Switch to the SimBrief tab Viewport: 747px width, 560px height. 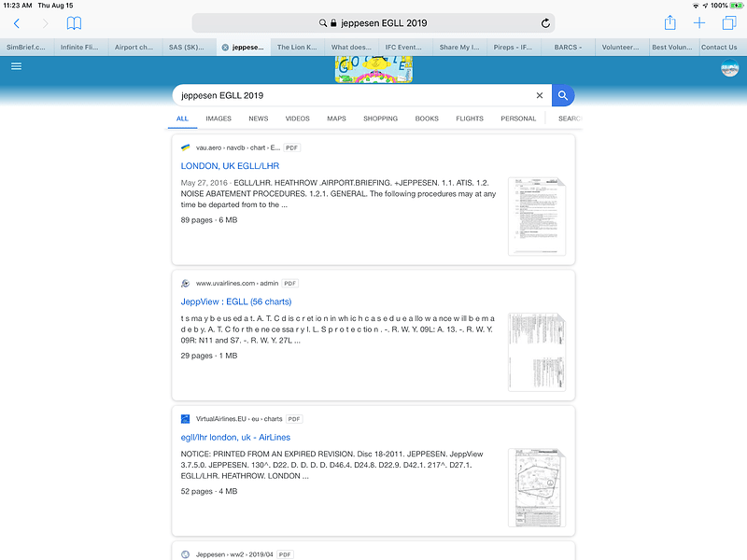click(27, 48)
